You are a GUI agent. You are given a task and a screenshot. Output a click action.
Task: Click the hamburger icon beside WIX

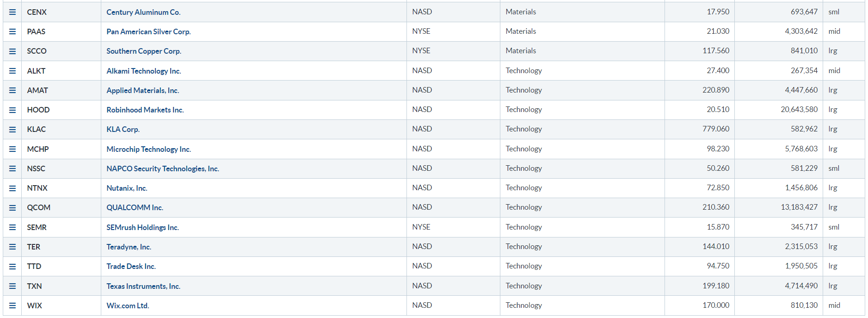12,306
